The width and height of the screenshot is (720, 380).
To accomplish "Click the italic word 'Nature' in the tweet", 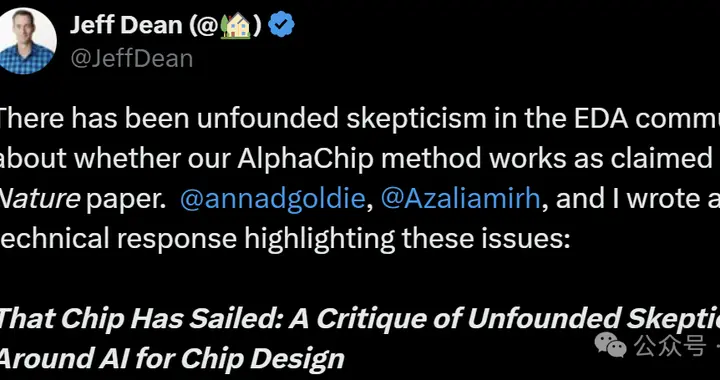I will click(40, 198).
